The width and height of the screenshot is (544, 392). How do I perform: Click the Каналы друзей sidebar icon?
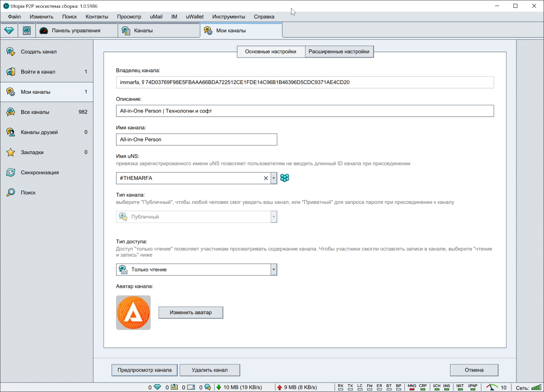point(10,132)
